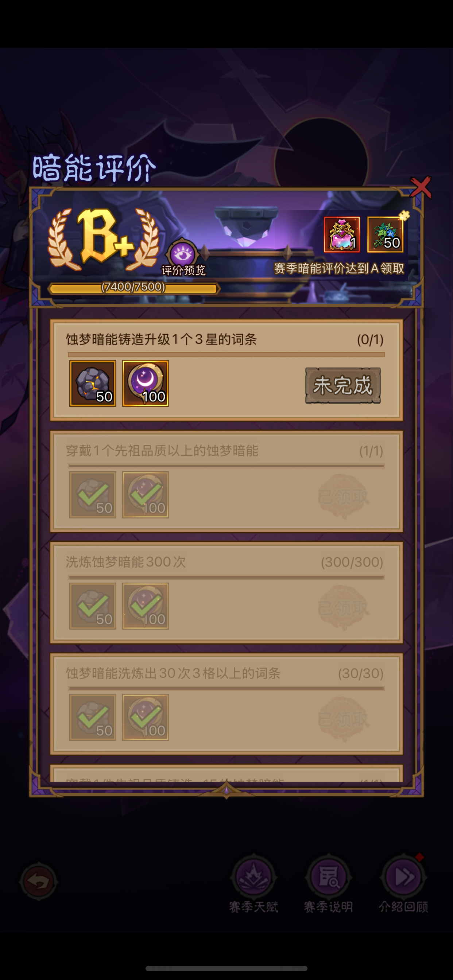
Task: Close the 暗能评价 panel with red X
Action: point(421,187)
